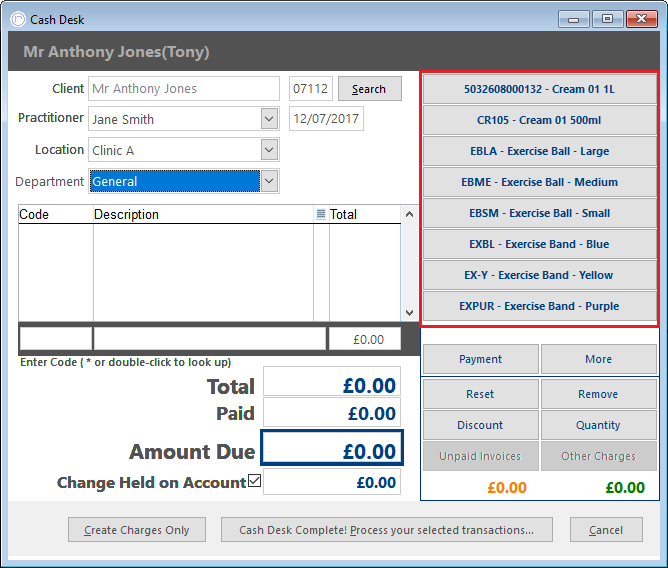Click the table scrollbar down arrow

pos(409,312)
